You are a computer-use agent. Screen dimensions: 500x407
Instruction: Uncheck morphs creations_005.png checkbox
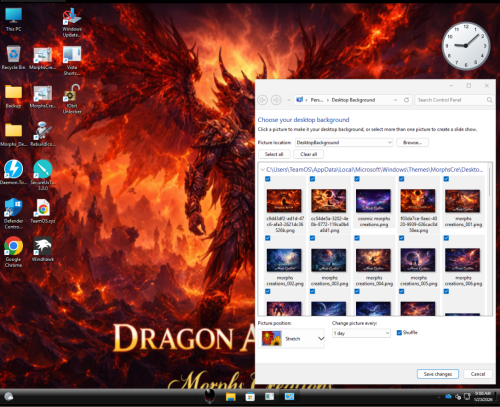(402, 238)
